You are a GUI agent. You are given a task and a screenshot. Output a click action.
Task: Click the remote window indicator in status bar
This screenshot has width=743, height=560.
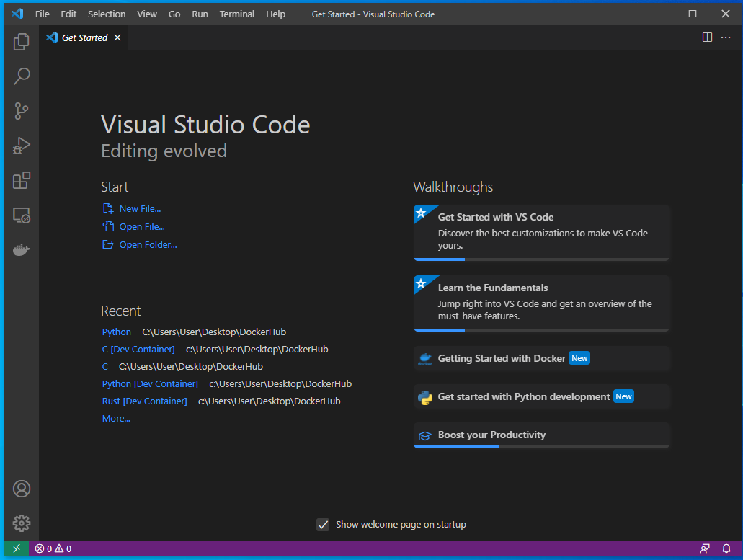pos(15,548)
